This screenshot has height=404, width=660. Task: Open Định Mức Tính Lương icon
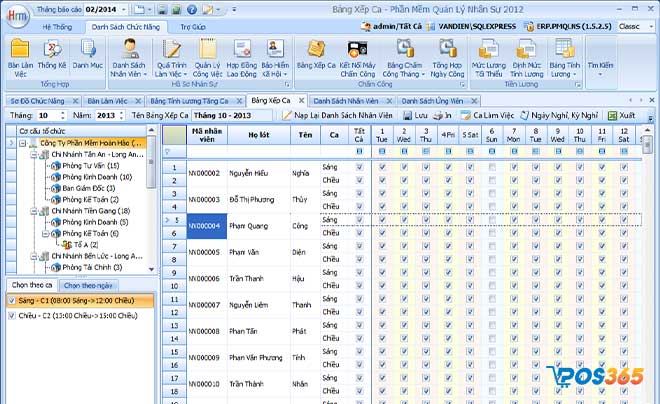point(527,58)
